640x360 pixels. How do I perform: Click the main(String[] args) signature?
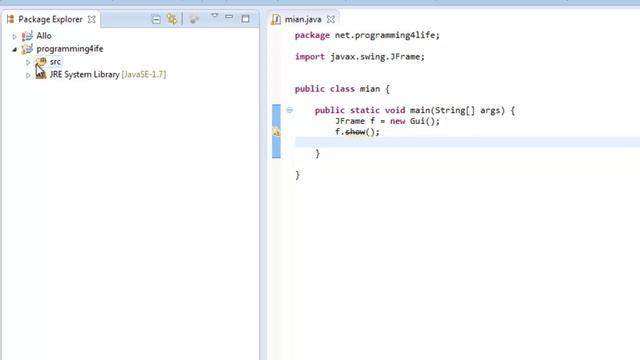[457, 110]
